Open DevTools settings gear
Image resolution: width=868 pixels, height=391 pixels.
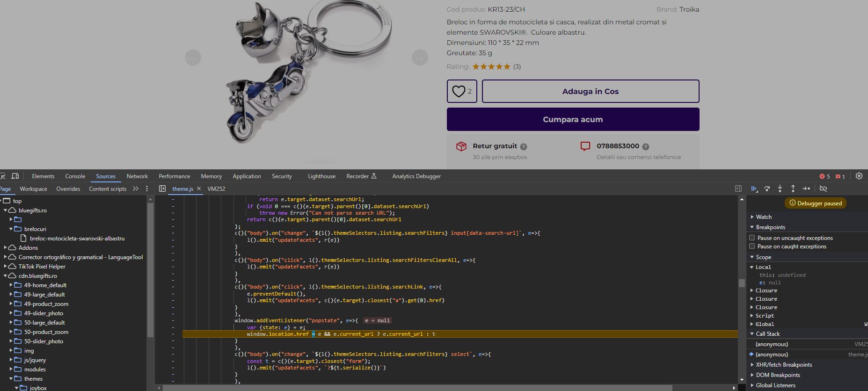click(859, 176)
